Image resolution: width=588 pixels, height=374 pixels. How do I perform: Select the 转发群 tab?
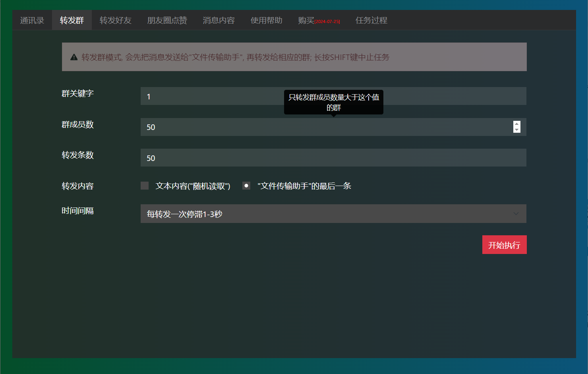(72, 20)
